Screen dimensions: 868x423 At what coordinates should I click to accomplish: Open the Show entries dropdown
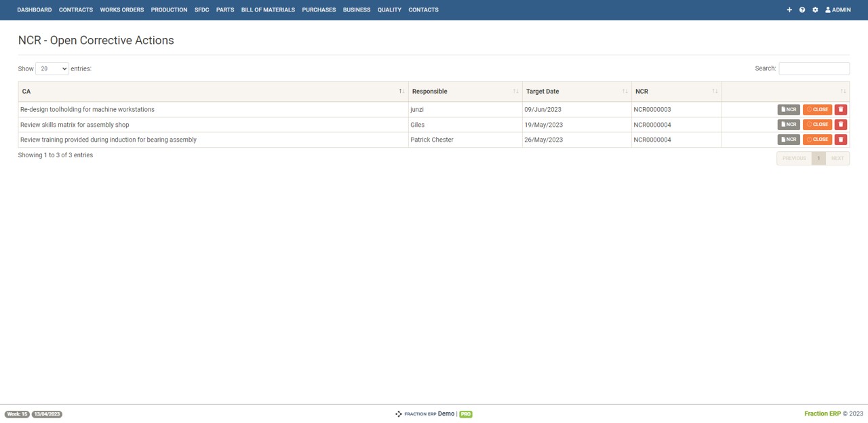52,68
